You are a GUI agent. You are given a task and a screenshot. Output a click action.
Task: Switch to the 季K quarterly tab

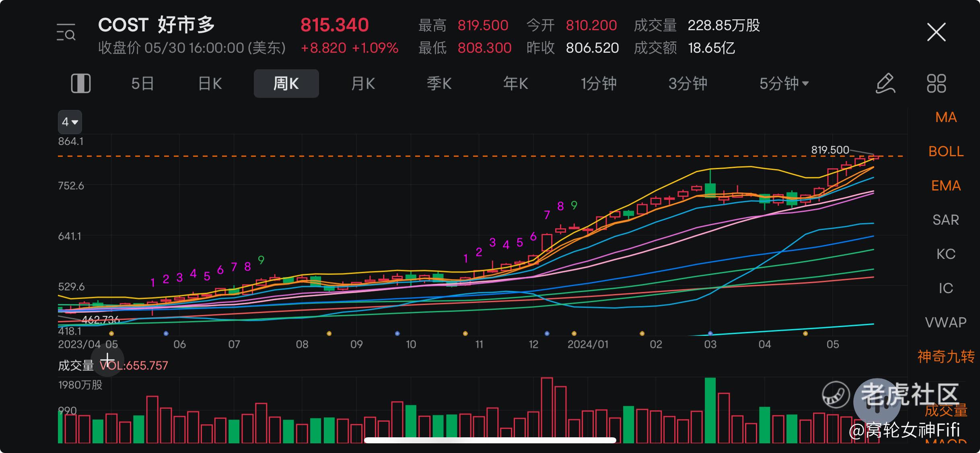439,84
